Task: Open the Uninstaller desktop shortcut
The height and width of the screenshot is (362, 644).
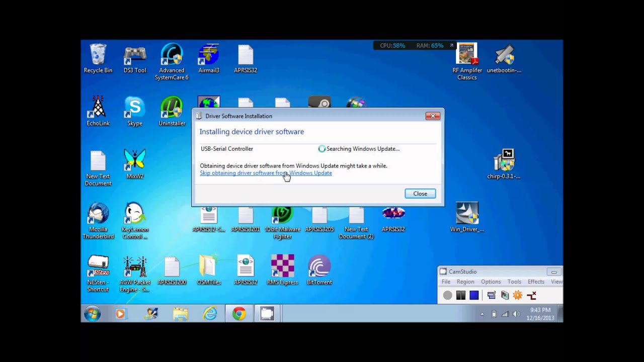Action: (x=172, y=112)
